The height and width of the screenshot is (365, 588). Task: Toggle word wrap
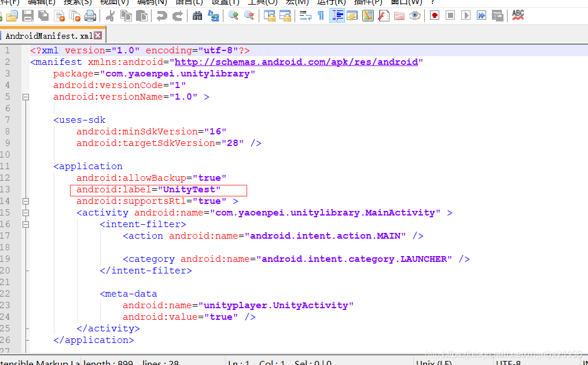[305, 16]
